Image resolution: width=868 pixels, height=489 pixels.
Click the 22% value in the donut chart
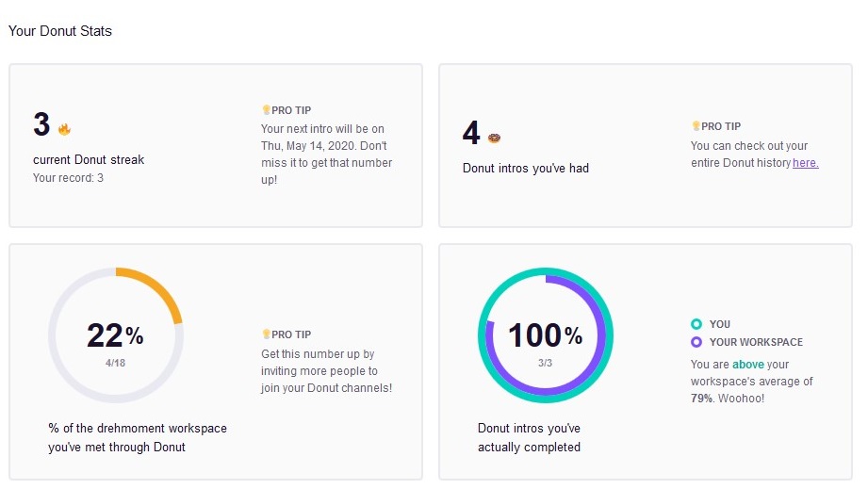115,335
